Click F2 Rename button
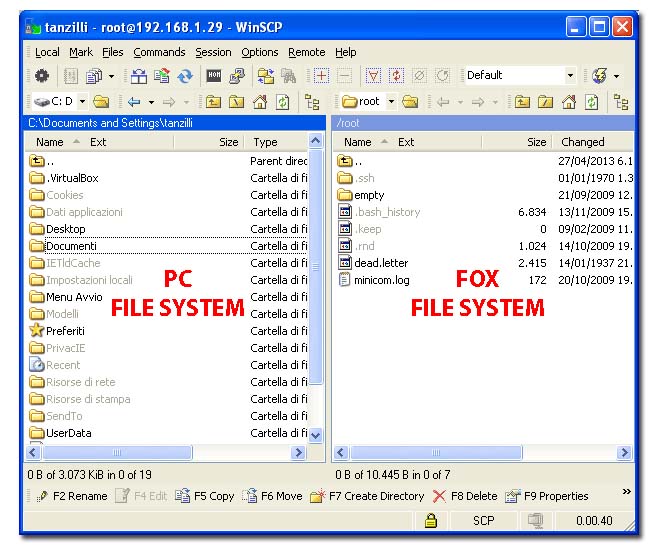The width and height of the screenshot is (662, 554). [x=72, y=496]
